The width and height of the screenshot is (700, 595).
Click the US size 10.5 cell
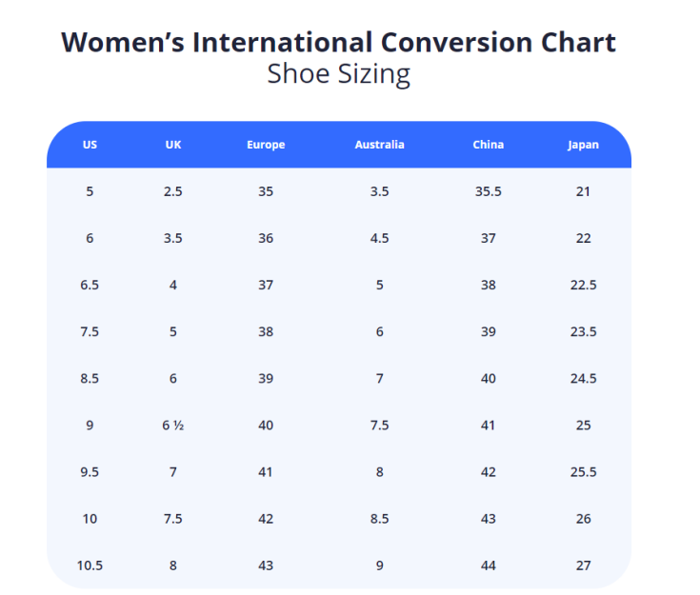[x=90, y=565]
